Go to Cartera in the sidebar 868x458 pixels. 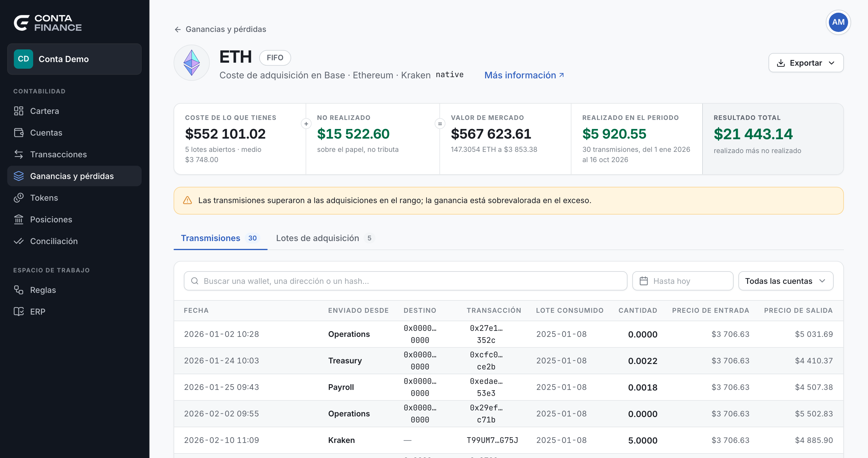coord(74,111)
